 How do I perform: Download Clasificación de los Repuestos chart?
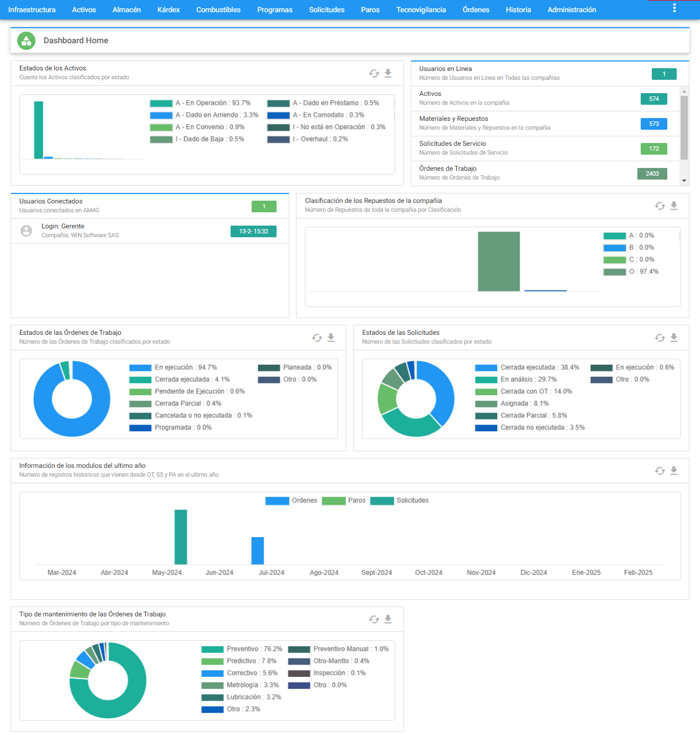click(674, 206)
